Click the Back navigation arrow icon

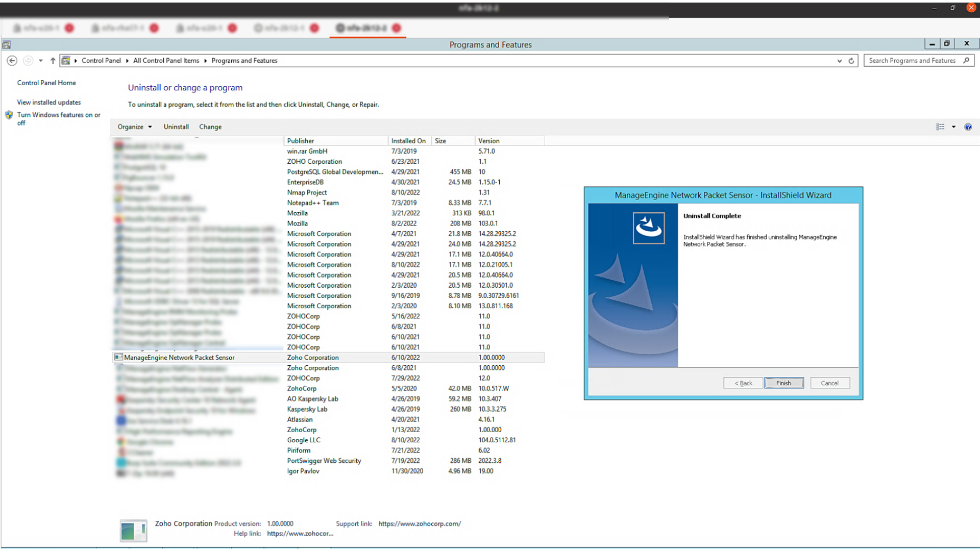(12, 61)
